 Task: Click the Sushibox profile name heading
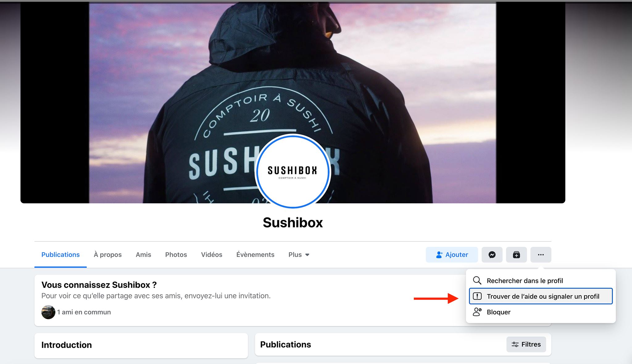coord(293,222)
